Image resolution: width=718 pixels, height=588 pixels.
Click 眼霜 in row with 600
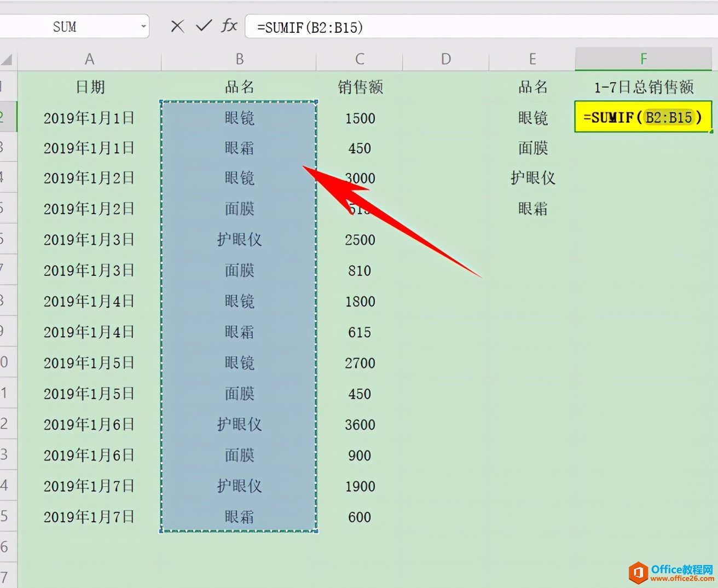pyautogui.click(x=239, y=517)
